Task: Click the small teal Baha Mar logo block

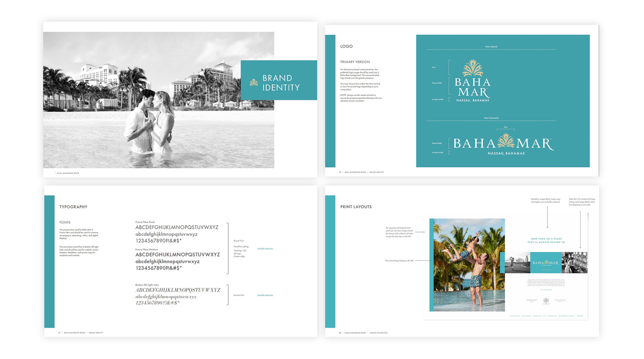Action: coord(545,263)
